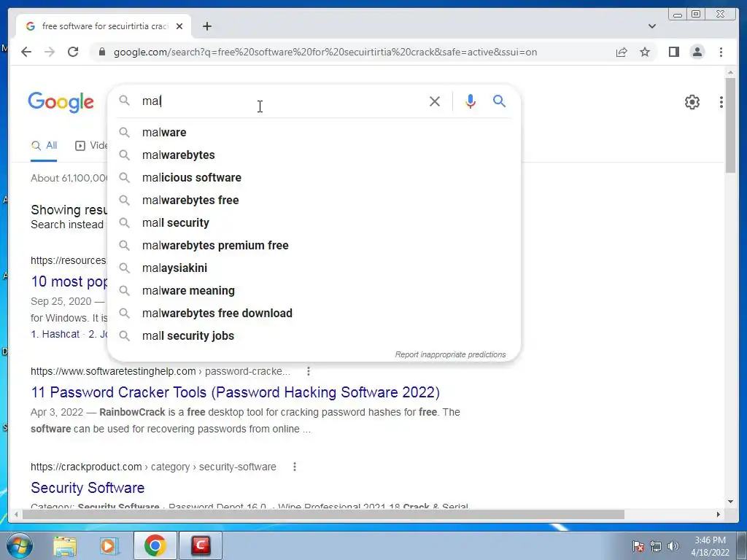Clear the search box text
Screen dimensions: 747x560
click(x=435, y=101)
